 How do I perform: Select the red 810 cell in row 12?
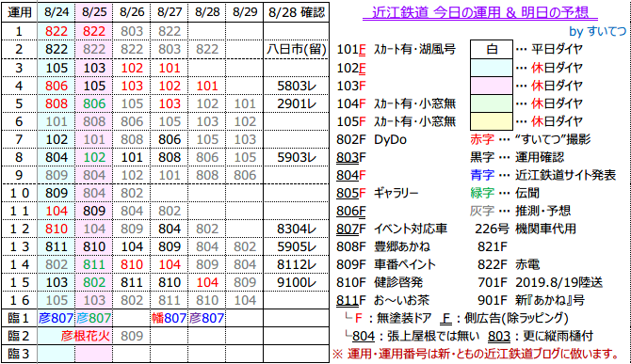coord(57,229)
